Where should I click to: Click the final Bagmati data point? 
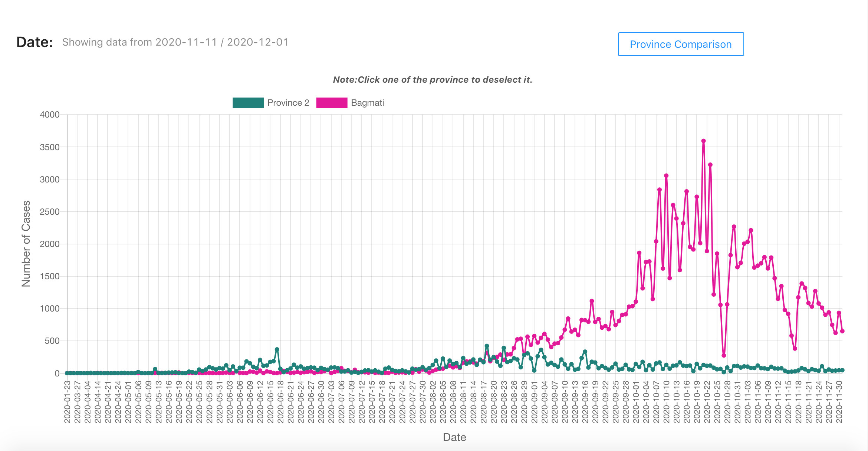point(842,331)
